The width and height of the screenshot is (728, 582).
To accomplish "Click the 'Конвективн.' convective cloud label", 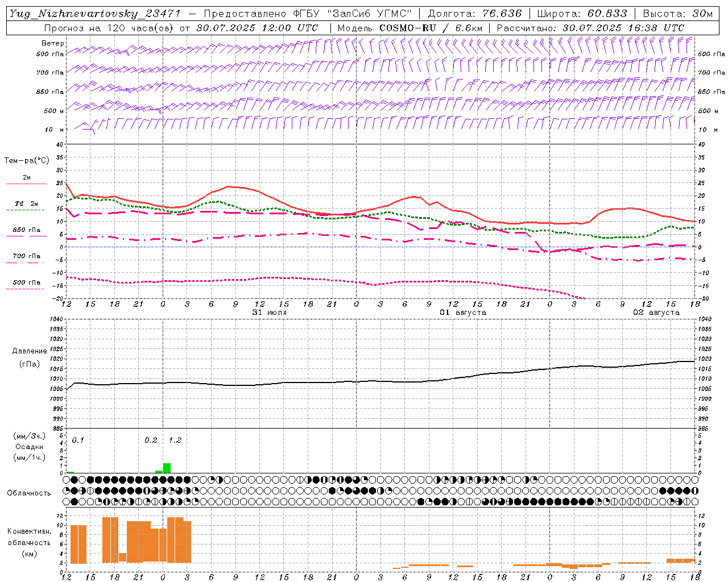I will coord(29,531).
